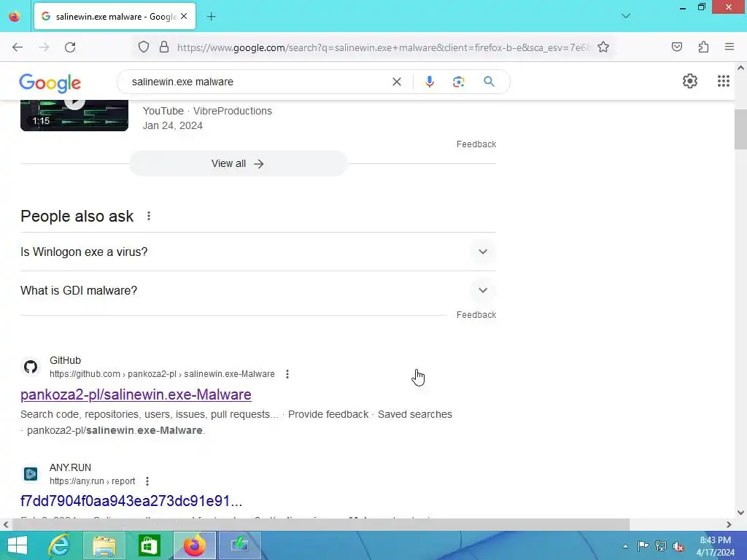Play the 1:15 YouTube video thumbnail

tap(74, 115)
